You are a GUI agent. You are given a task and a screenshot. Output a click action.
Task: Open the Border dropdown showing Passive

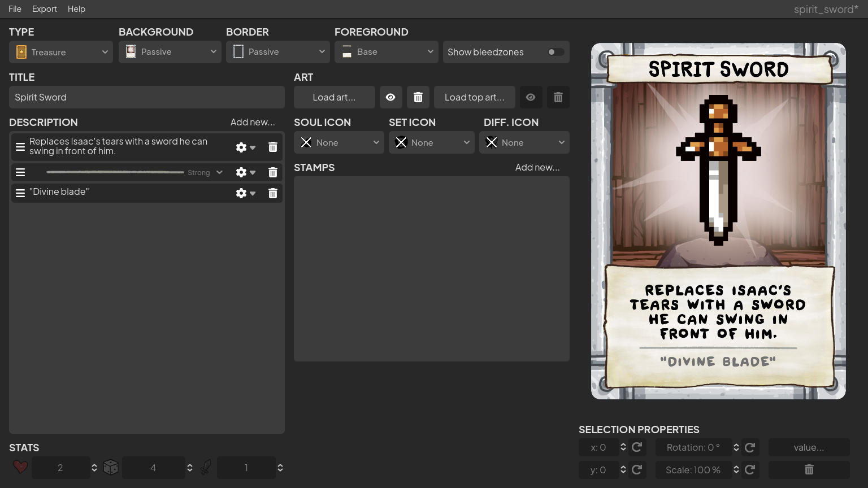tap(278, 52)
